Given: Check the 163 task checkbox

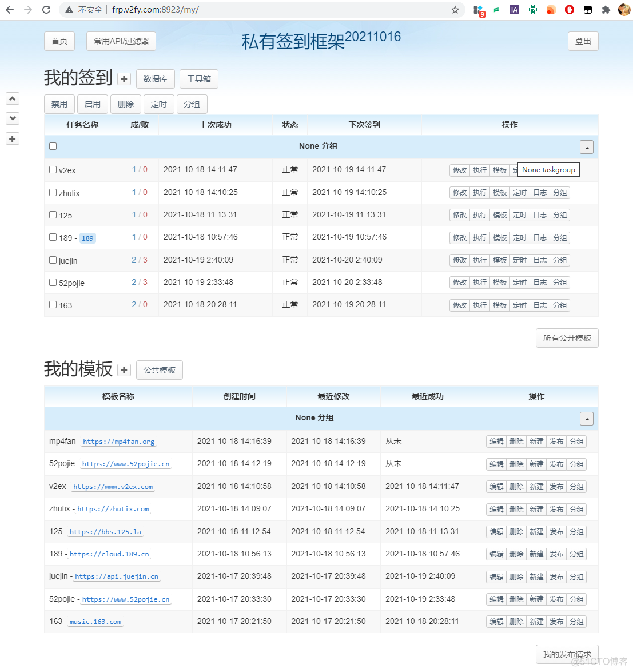Looking at the screenshot, I should 53,305.
